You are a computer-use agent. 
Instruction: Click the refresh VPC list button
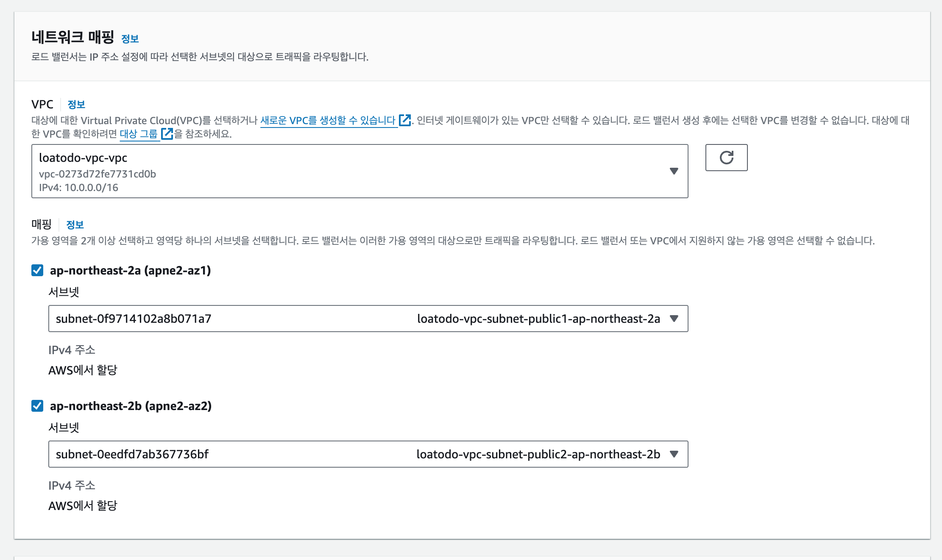(x=726, y=158)
